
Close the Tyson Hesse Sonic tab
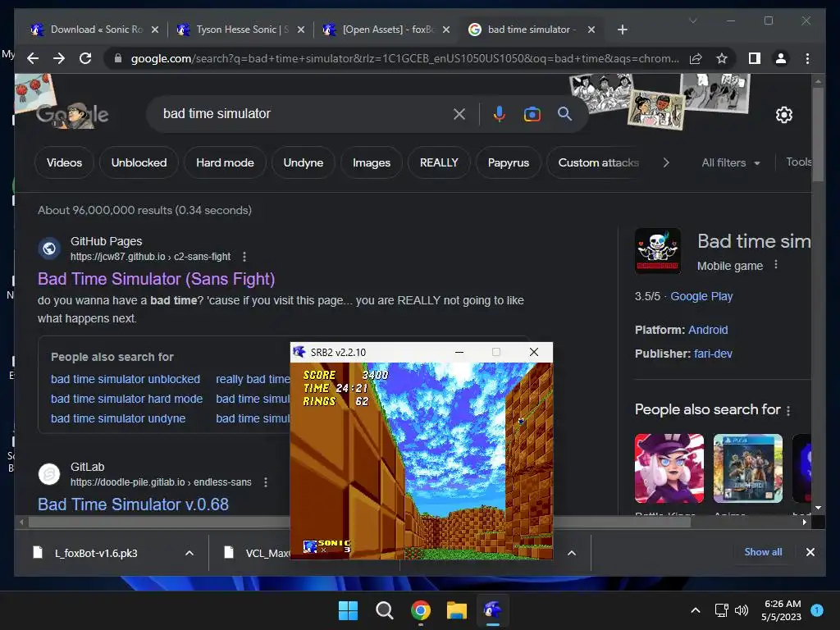point(300,30)
